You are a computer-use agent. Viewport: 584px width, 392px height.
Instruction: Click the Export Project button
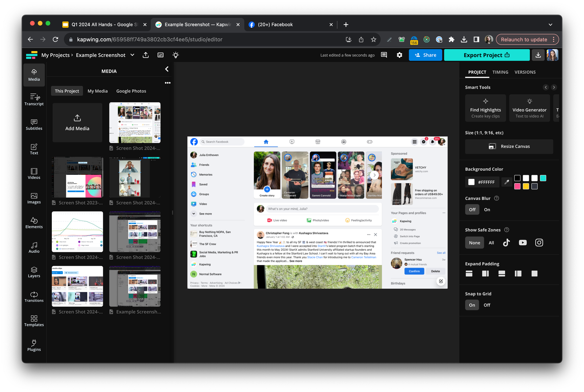pos(486,55)
